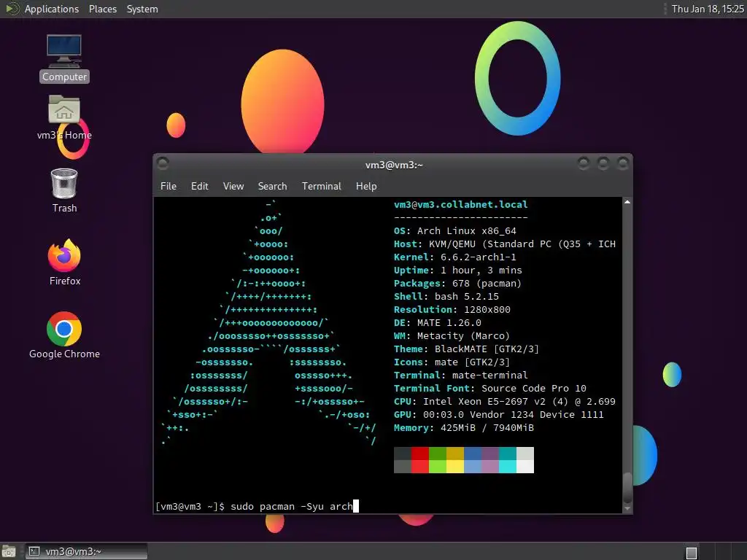Click the 'Packages: 678 (pacman)' line
The image size is (747, 560).
tap(458, 284)
